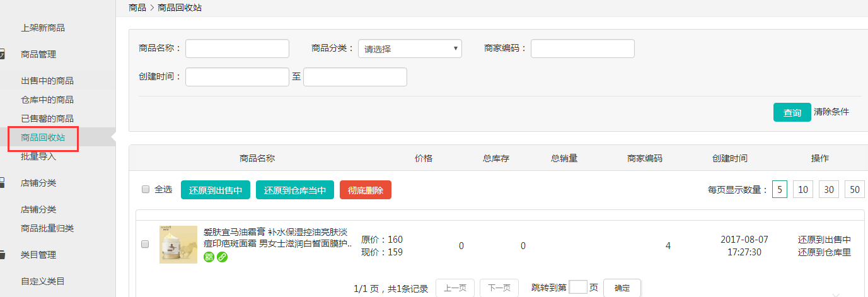The width and height of the screenshot is (868, 297).
Task: Set items per page to 50
Action: click(x=854, y=189)
